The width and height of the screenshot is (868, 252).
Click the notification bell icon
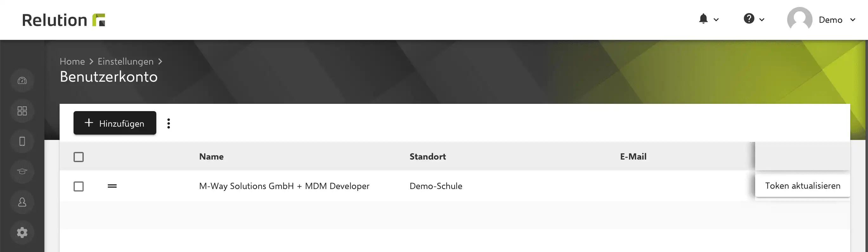[703, 19]
